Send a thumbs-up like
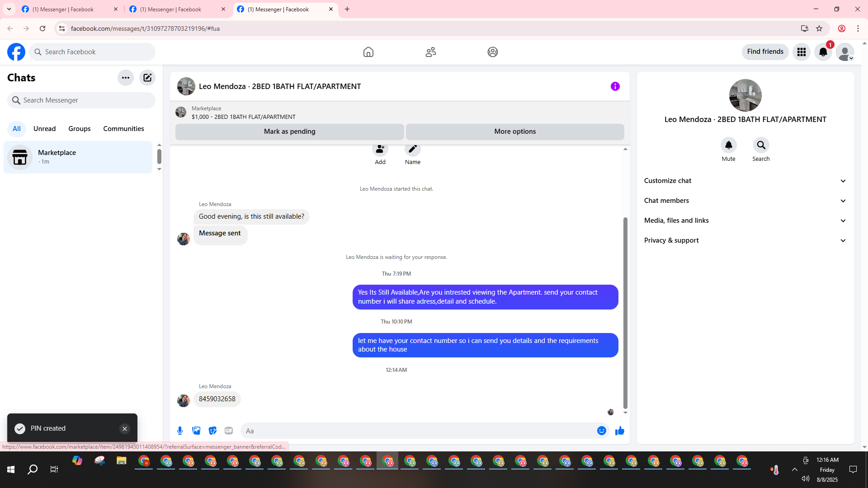This screenshot has width=868, height=488. 619,431
